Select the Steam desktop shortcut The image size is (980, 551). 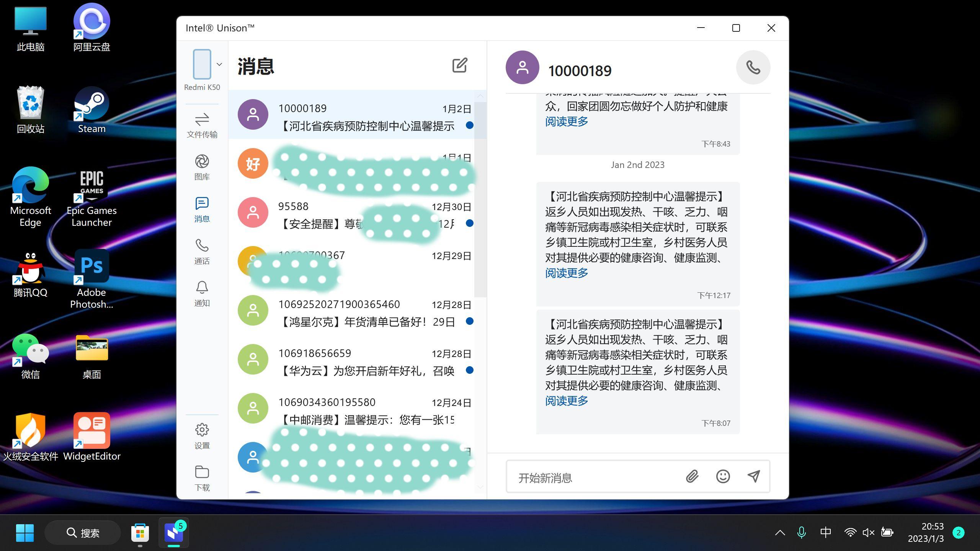tap(92, 110)
